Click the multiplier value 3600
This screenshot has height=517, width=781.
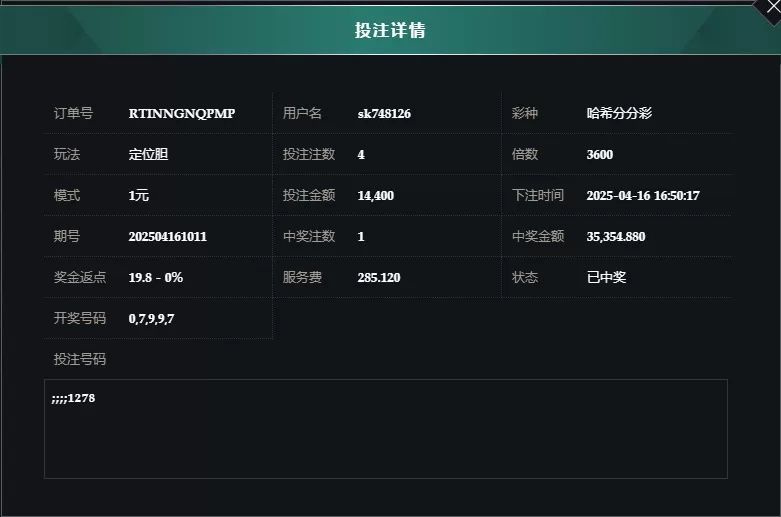600,155
